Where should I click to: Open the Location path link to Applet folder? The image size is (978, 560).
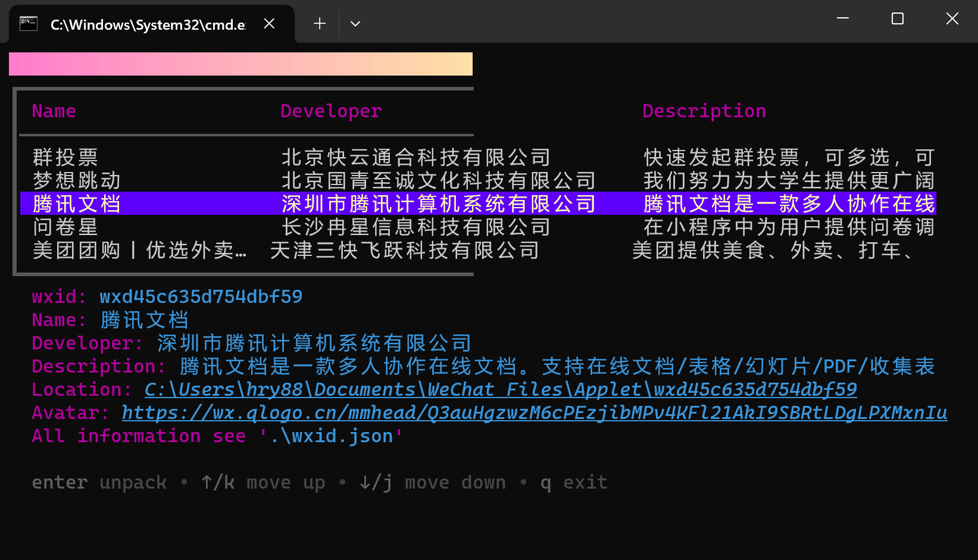(x=501, y=390)
